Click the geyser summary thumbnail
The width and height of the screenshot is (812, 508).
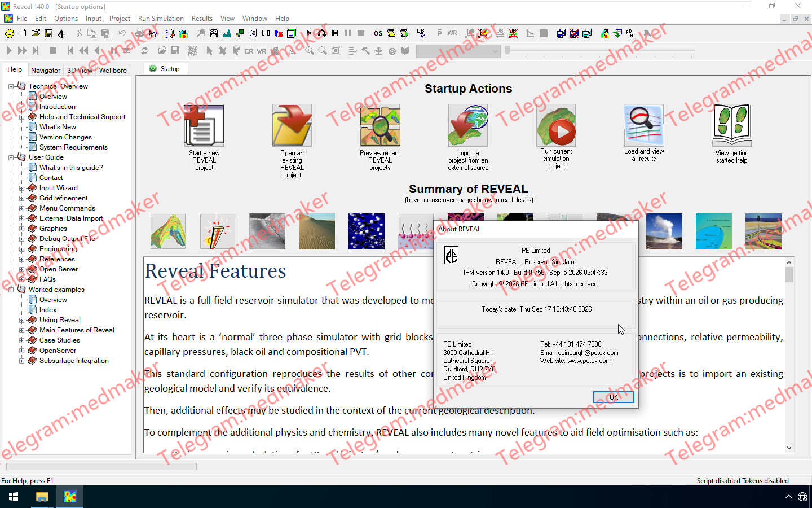tap(664, 231)
